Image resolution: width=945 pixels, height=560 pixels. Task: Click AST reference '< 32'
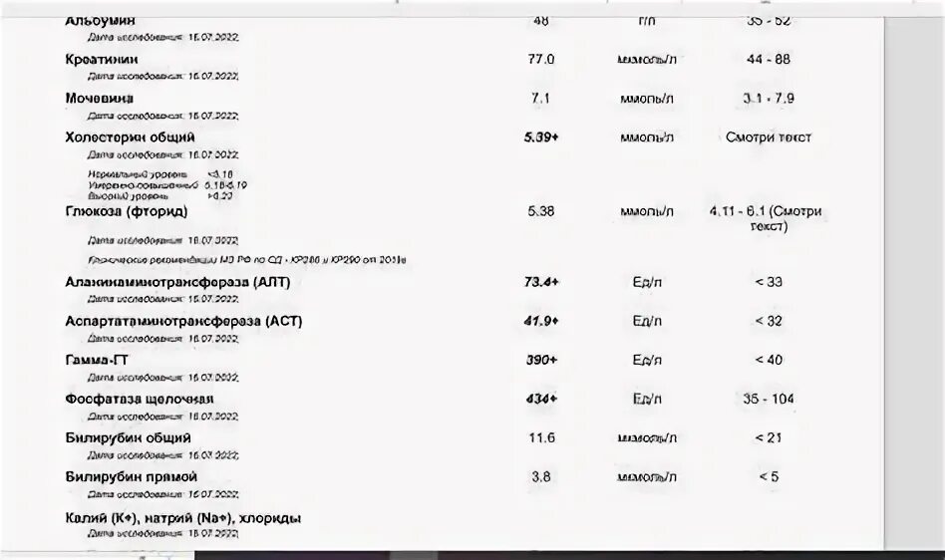point(768,321)
